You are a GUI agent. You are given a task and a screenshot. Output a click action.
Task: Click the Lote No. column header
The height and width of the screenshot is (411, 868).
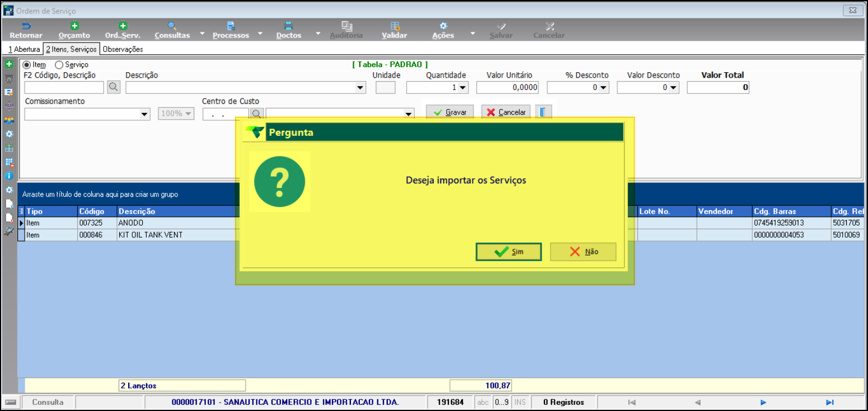coord(667,211)
